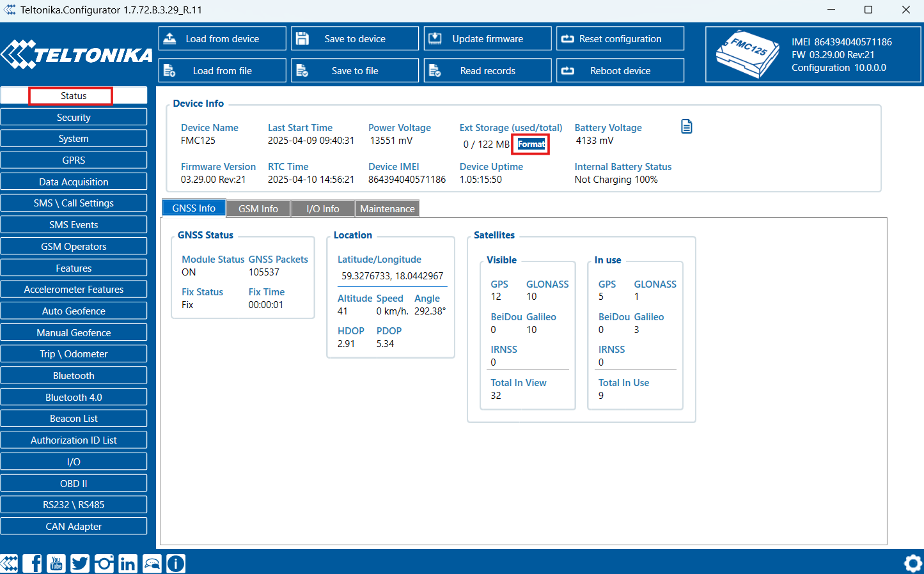Click the GNSS Packets value 105537
Viewport: 924px width, 574px height.
coord(263,272)
